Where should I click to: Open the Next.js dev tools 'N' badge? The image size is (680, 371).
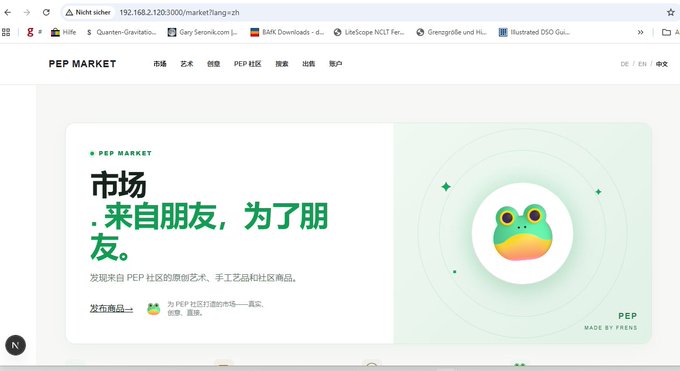(16, 345)
